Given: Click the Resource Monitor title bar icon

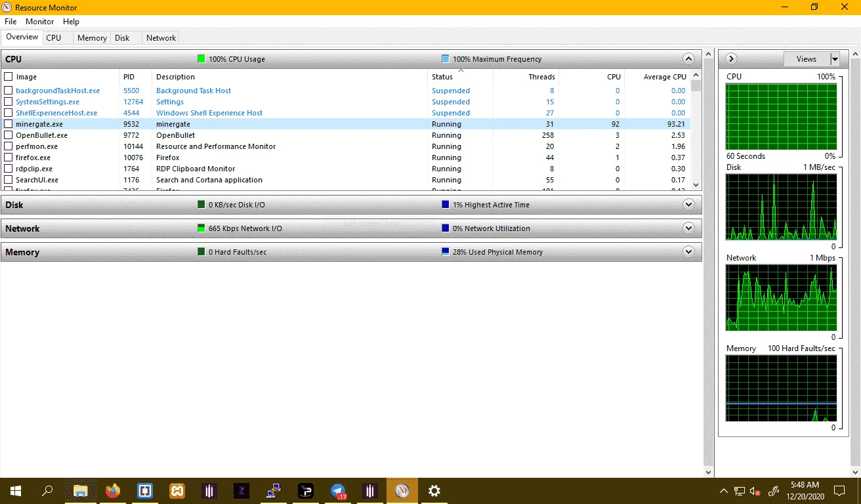Looking at the screenshot, I should pyautogui.click(x=7, y=7).
